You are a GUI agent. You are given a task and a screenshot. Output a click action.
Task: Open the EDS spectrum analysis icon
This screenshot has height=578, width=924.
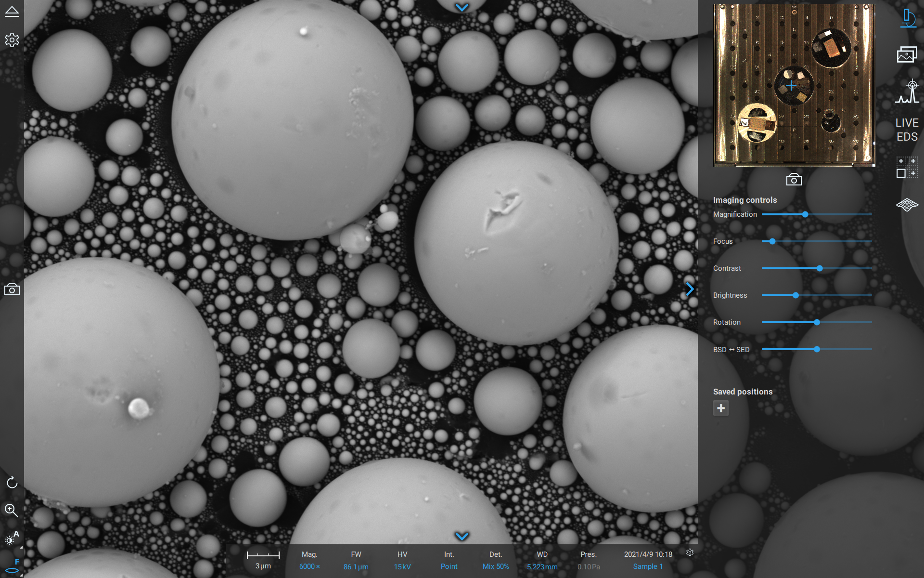point(907,92)
